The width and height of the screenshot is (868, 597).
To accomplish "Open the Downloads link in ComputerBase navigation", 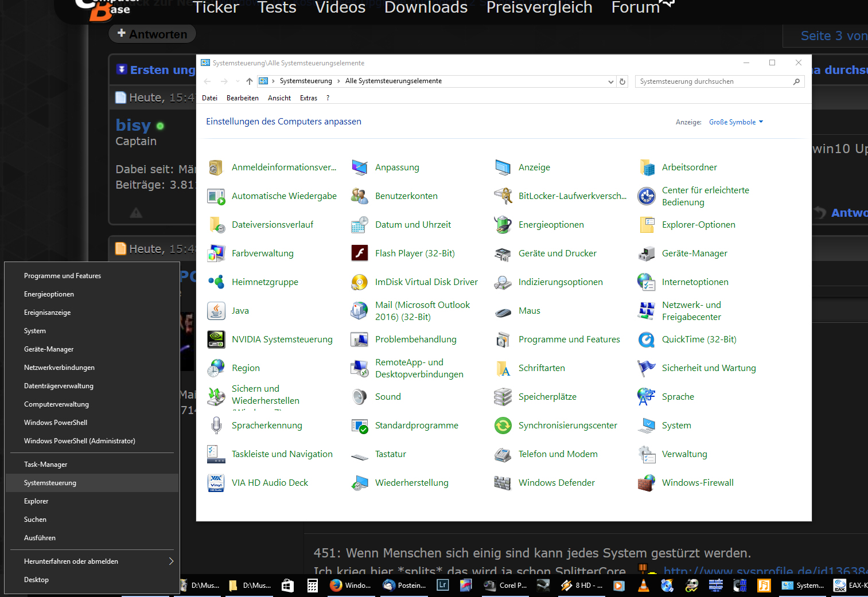I will 426,7.
